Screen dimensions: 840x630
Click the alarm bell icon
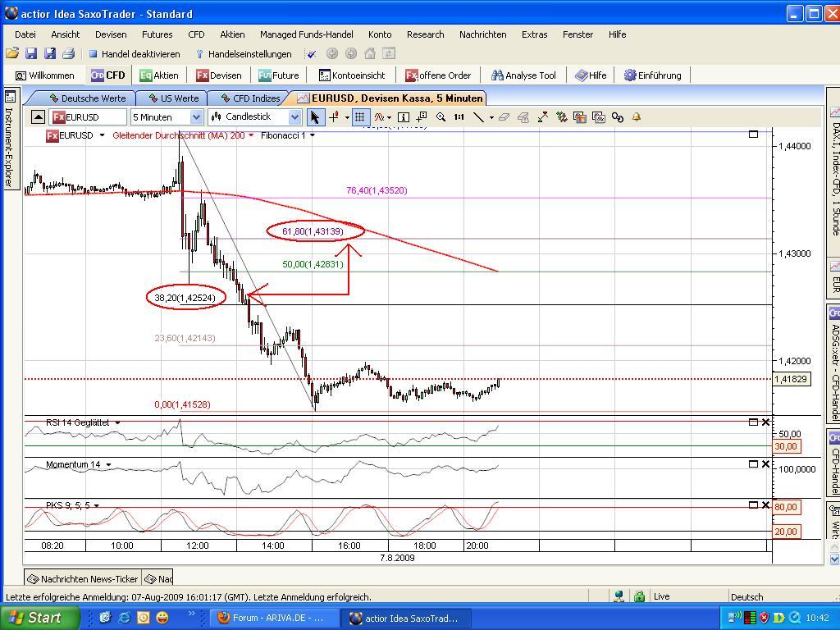click(x=637, y=117)
